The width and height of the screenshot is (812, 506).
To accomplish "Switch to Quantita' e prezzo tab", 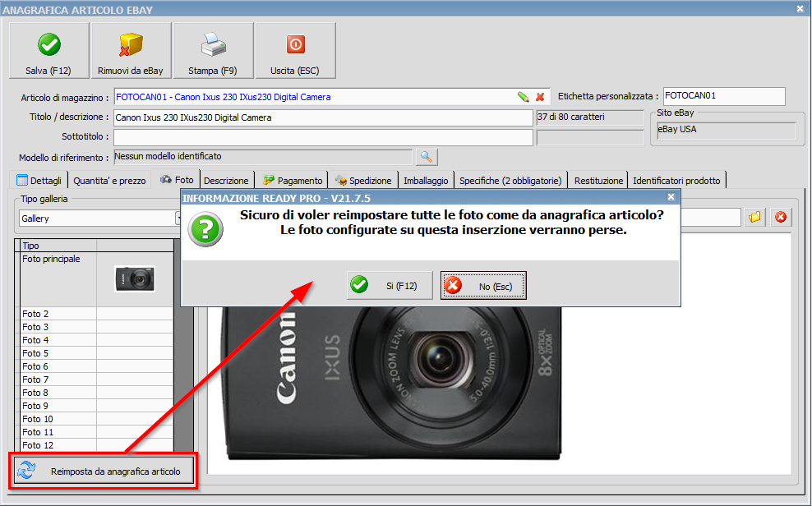I will pyautogui.click(x=109, y=181).
